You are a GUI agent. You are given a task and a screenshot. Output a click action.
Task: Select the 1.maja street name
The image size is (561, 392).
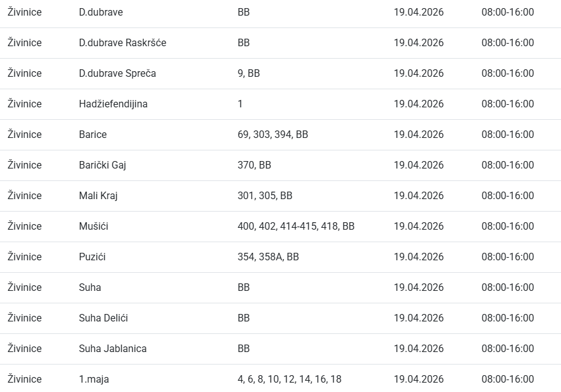click(94, 380)
